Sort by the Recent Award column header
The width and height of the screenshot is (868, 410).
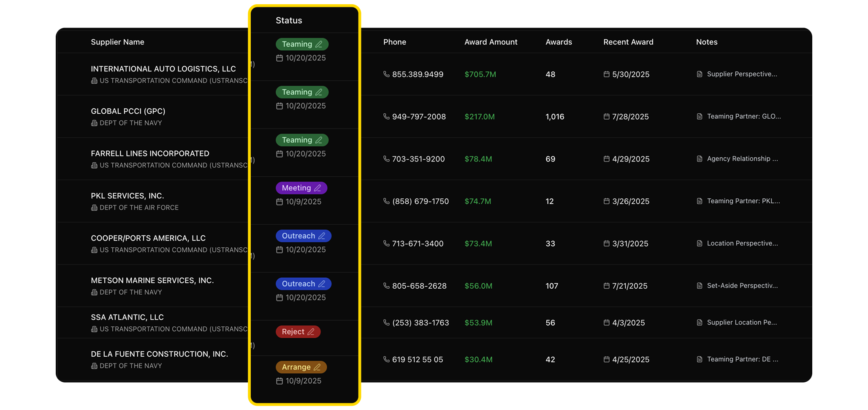pyautogui.click(x=628, y=42)
